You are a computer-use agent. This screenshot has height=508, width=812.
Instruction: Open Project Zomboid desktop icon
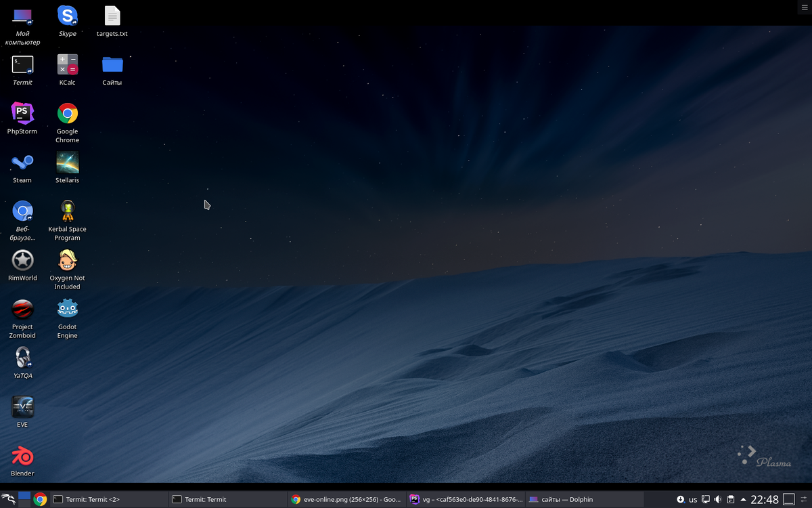22,318
